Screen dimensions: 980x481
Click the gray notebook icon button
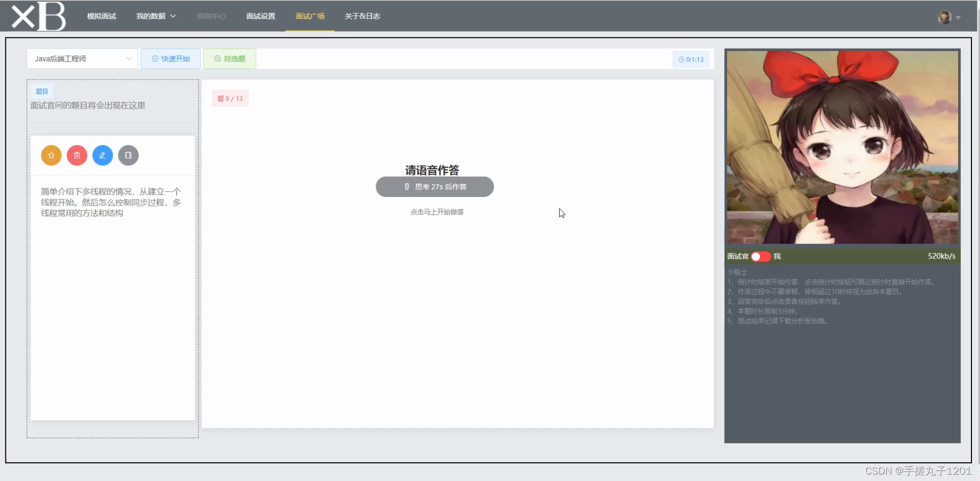pyautogui.click(x=128, y=155)
